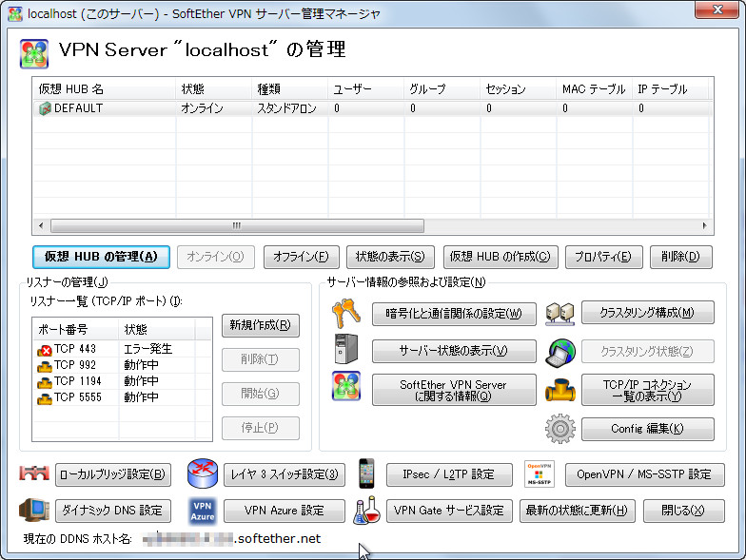Image resolution: width=746 pixels, height=560 pixels.
Task: Click the red bridge local bridge icon
Action: pyautogui.click(x=34, y=473)
